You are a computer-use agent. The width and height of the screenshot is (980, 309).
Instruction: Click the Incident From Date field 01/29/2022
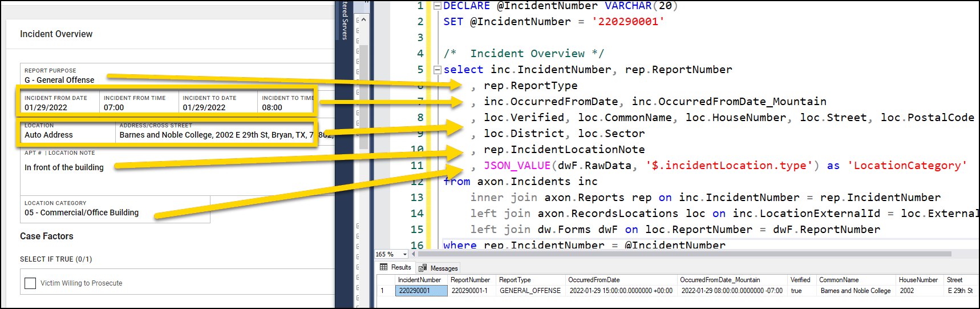60,103
